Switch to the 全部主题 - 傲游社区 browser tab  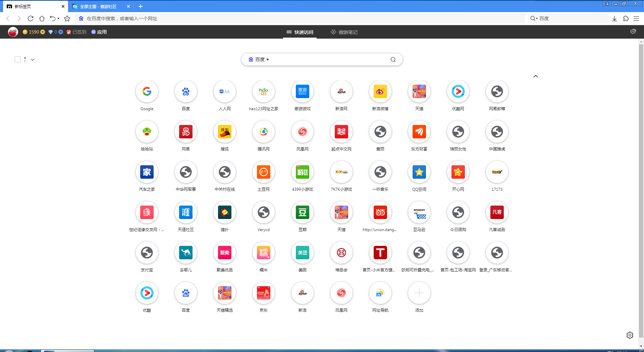pos(98,6)
